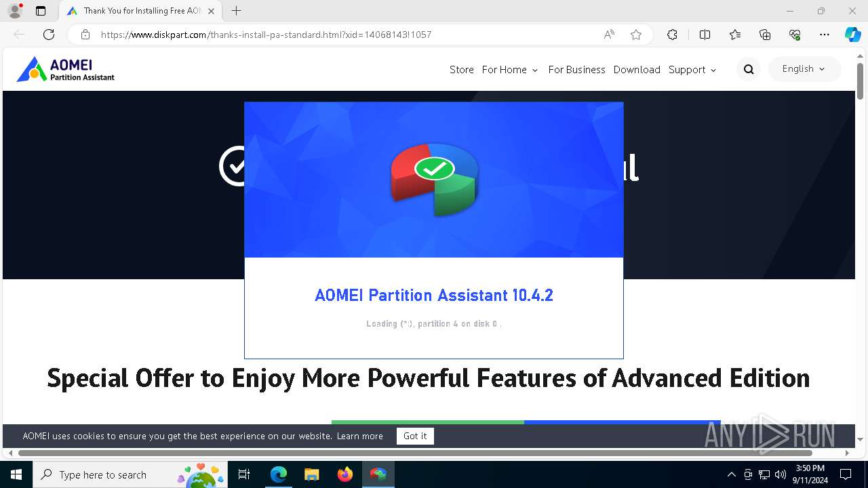Open the taskbar clock and date
868x488 pixels.
point(810,474)
